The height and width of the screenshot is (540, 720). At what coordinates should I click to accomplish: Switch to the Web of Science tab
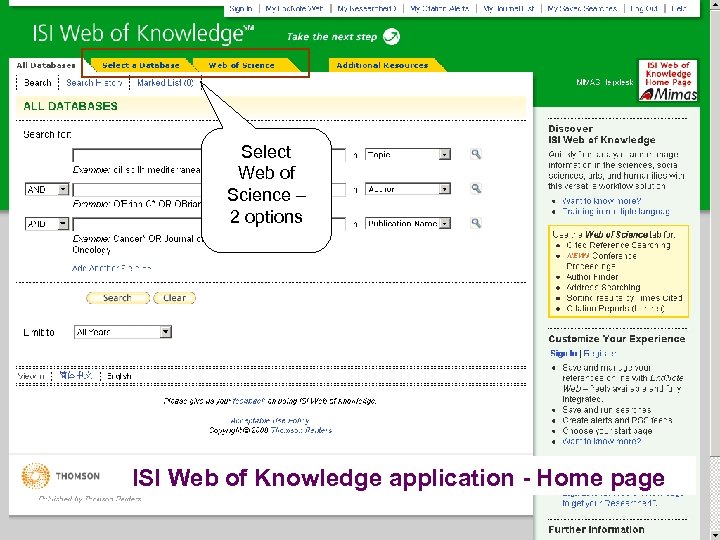pos(242,65)
